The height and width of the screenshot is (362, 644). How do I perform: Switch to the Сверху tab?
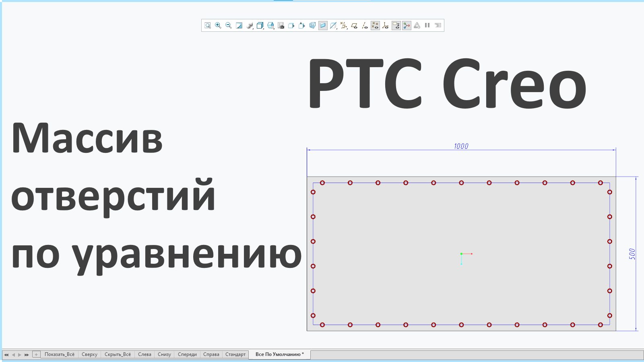click(89, 354)
